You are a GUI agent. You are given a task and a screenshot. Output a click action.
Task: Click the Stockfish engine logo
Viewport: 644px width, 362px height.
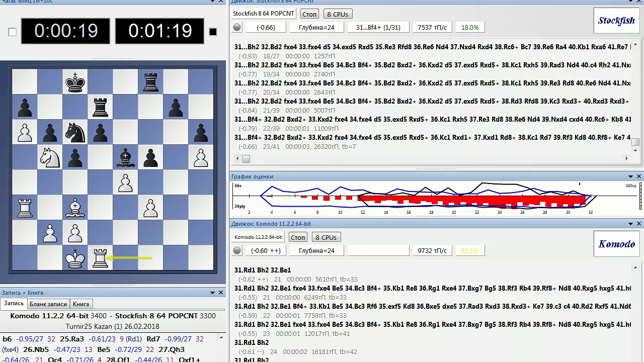[x=616, y=21]
